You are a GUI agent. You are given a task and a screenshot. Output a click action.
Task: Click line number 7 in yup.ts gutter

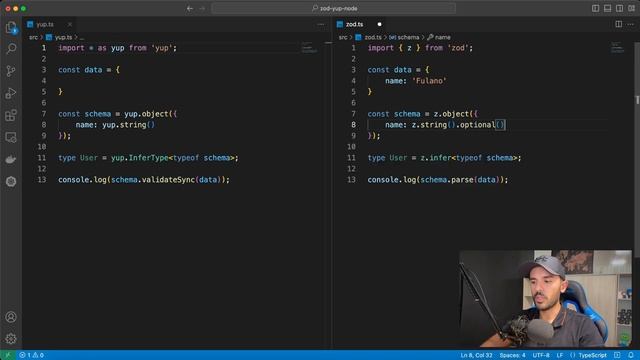44,114
